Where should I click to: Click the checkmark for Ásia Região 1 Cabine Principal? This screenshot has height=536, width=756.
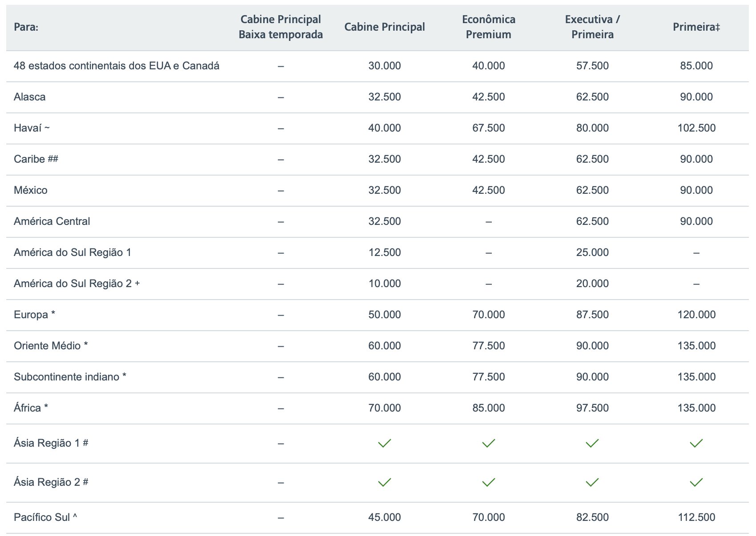pyautogui.click(x=384, y=443)
